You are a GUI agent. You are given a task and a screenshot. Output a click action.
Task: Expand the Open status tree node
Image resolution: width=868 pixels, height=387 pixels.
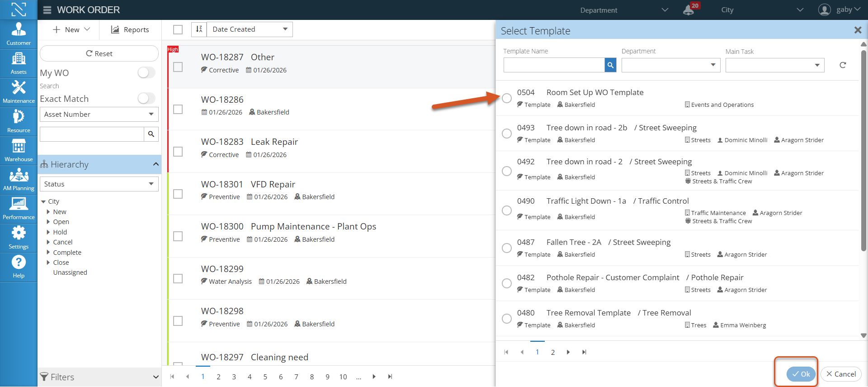pyautogui.click(x=48, y=222)
